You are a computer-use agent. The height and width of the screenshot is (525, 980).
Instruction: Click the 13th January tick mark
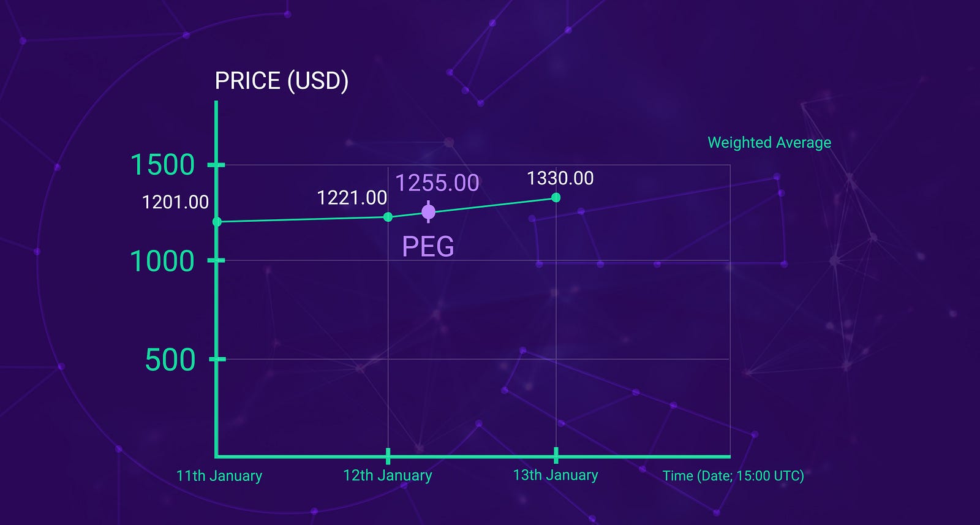pyautogui.click(x=556, y=456)
